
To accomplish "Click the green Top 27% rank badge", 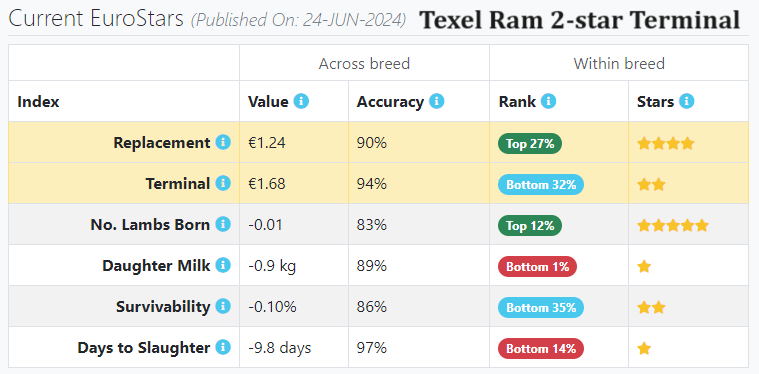I will (530, 144).
